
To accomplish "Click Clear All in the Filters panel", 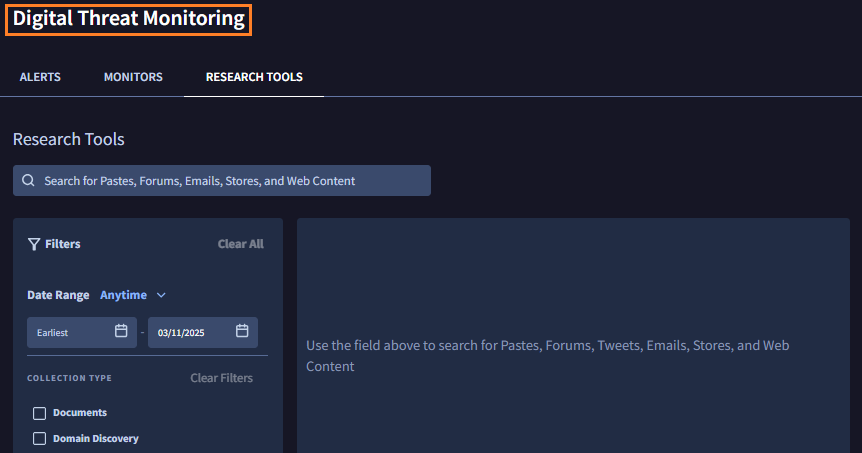I will click(240, 244).
